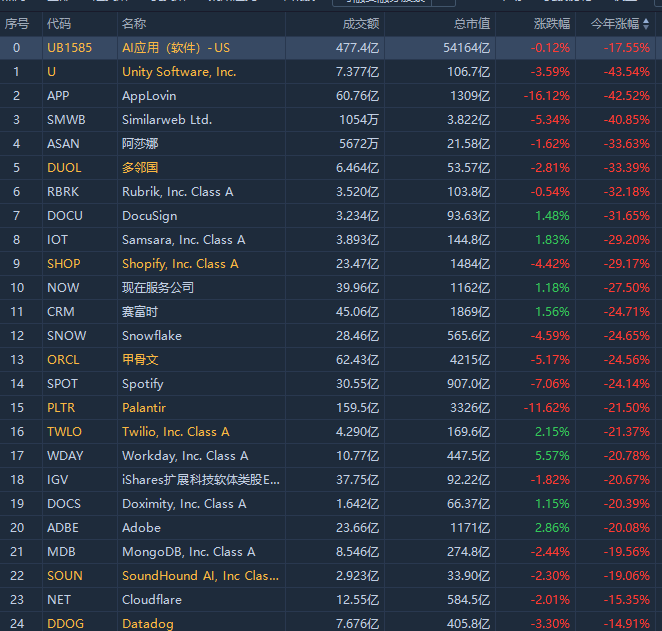The image size is (662, 631).
Task: Open the 甲骨文 stock name
Action: point(140,360)
